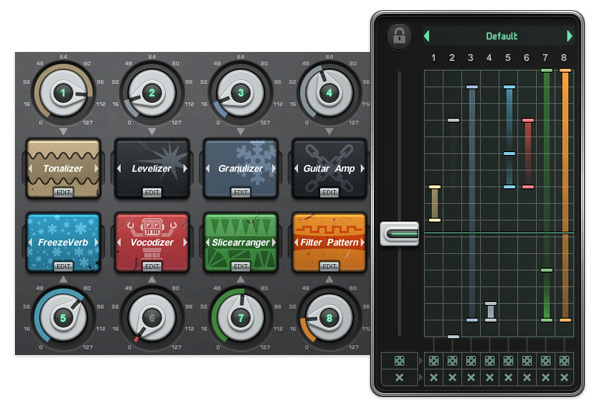This screenshot has height=400, width=600.
Task: Open the EDIT button on Slicearranger
Action: (241, 266)
